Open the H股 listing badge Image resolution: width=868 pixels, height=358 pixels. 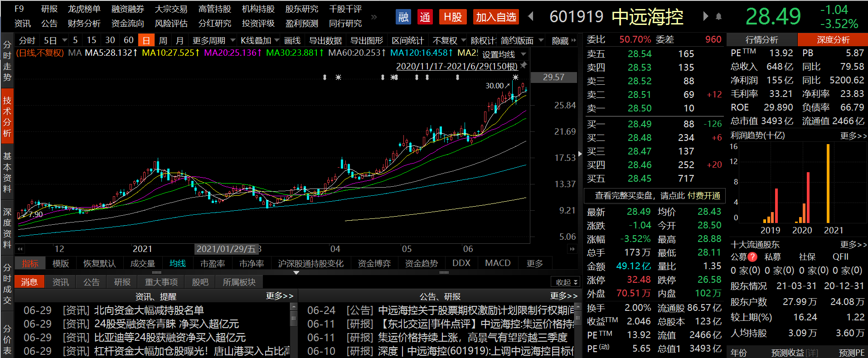pos(452,17)
